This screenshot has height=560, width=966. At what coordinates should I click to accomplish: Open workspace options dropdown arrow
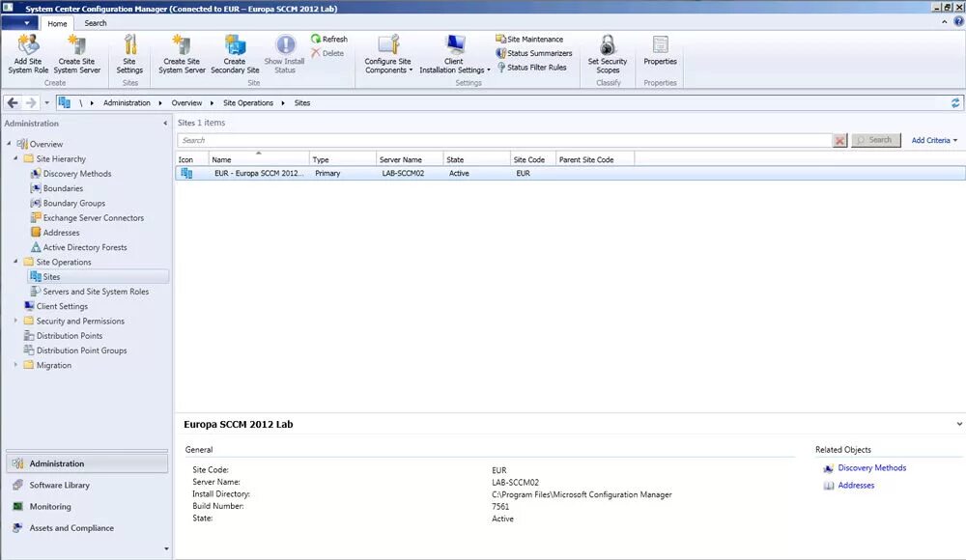pyautogui.click(x=166, y=549)
